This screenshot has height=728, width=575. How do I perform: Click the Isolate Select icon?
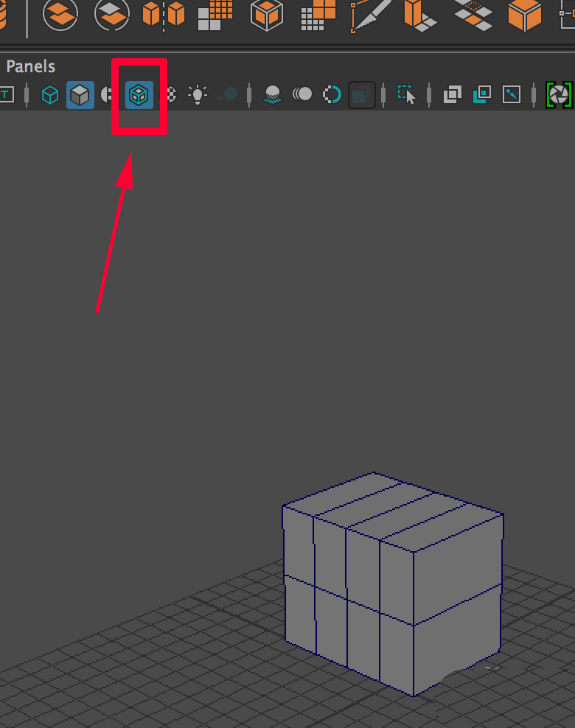406,95
